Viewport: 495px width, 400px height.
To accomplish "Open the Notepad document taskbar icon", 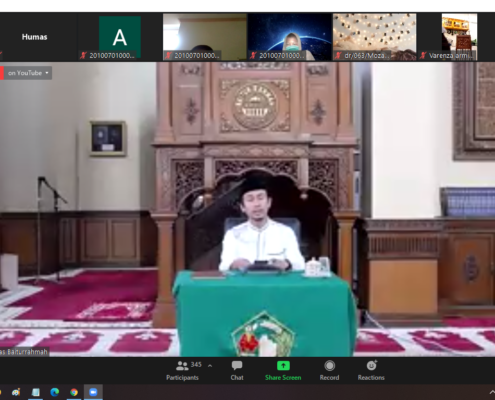I will point(35,392).
